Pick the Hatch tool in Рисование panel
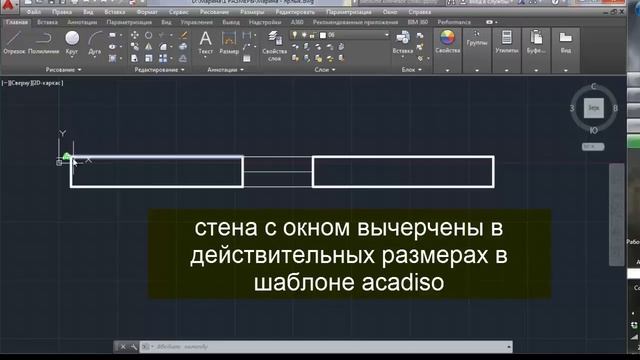640x360 pixels. [112, 58]
